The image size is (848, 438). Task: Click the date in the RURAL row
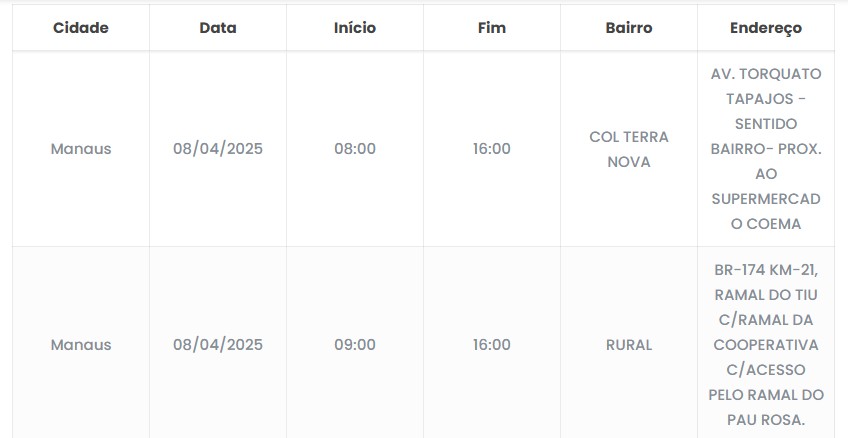pos(218,345)
